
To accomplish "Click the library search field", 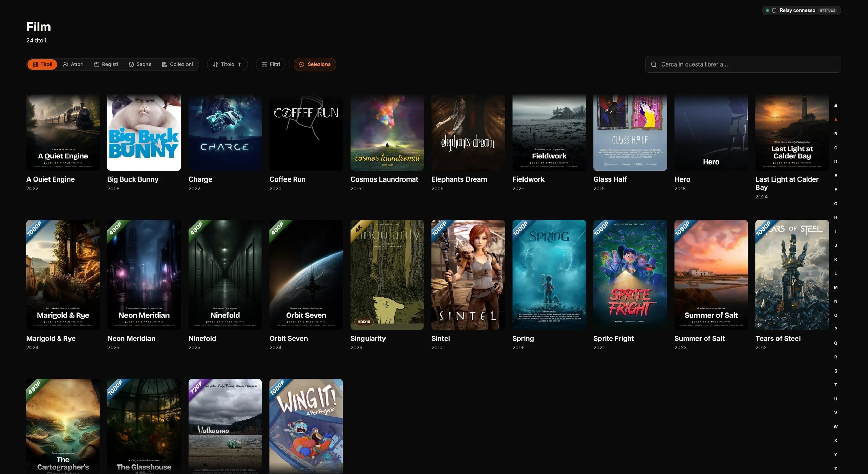I will [743, 64].
